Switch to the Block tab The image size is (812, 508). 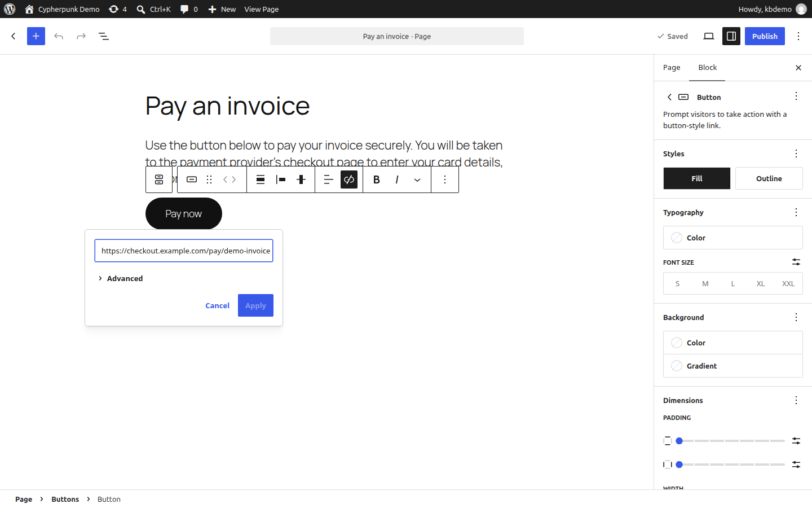(707, 68)
